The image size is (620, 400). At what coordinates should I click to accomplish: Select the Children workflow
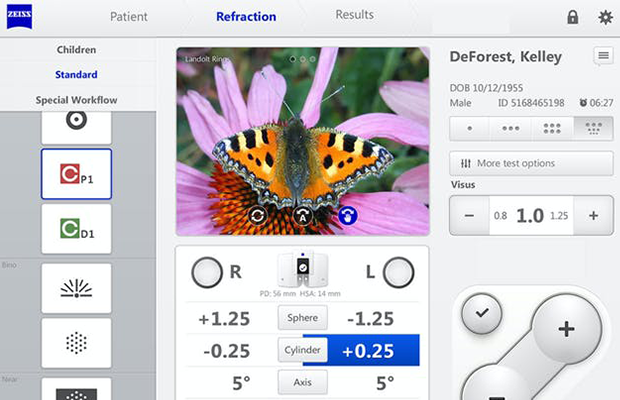point(76,50)
